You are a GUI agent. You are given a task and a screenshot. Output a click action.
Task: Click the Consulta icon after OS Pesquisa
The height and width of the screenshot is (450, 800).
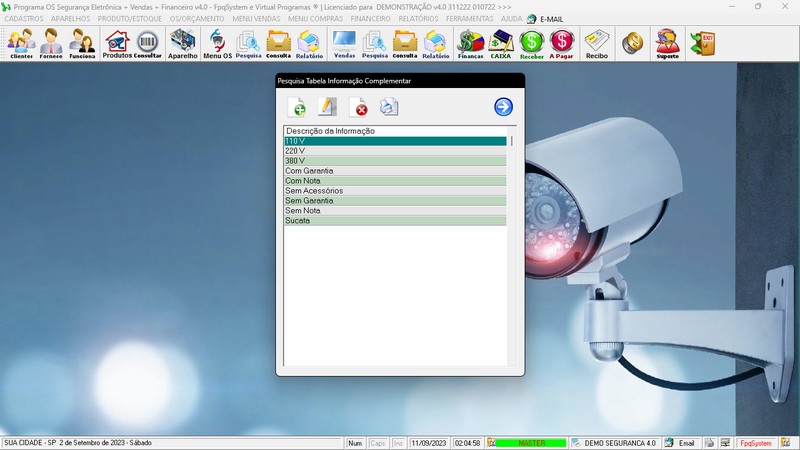coord(279,44)
